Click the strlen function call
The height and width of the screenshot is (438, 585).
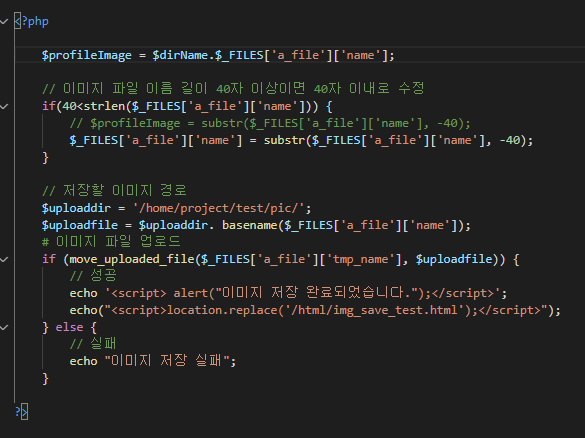104,107
